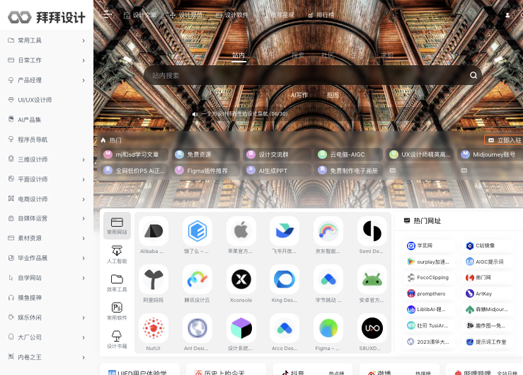Screen dimensions: 523x375
Task: Expand the 日常工作 sidebar chevron
Action: pos(83,60)
